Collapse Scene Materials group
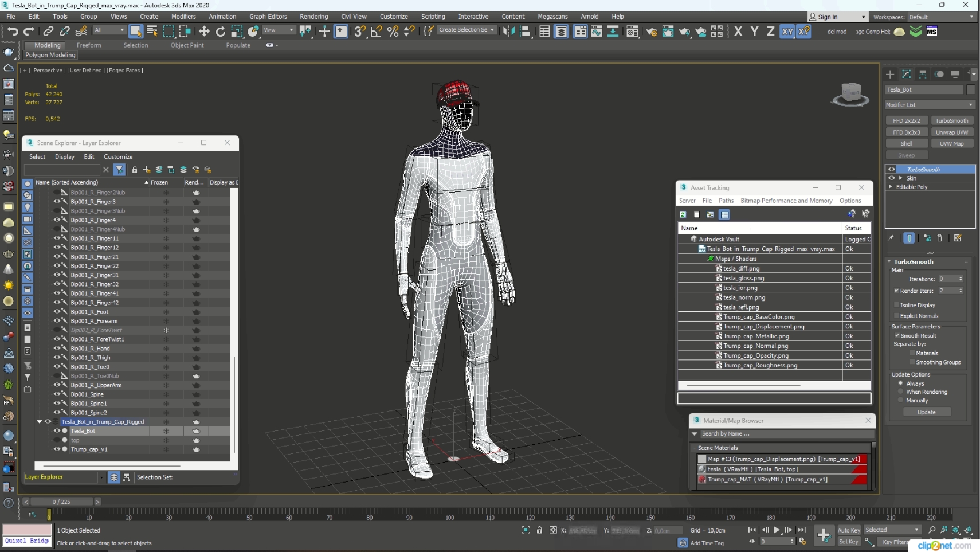Image resolution: width=980 pixels, height=552 pixels. click(694, 448)
